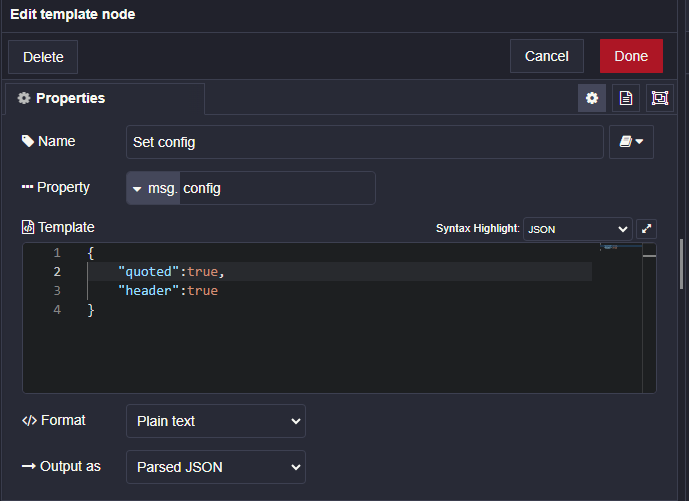Open node description document icon
The width and height of the screenshot is (689, 501).
pyautogui.click(x=626, y=98)
